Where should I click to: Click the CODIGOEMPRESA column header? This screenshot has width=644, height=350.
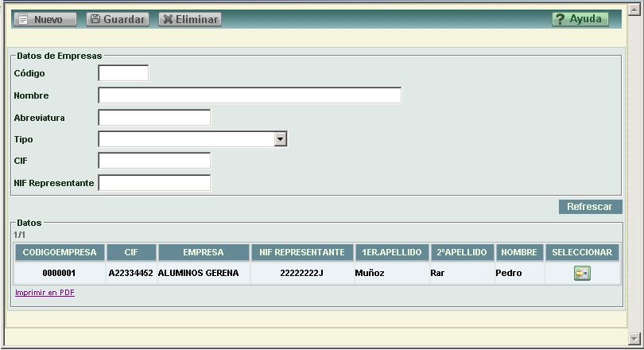[60, 252]
